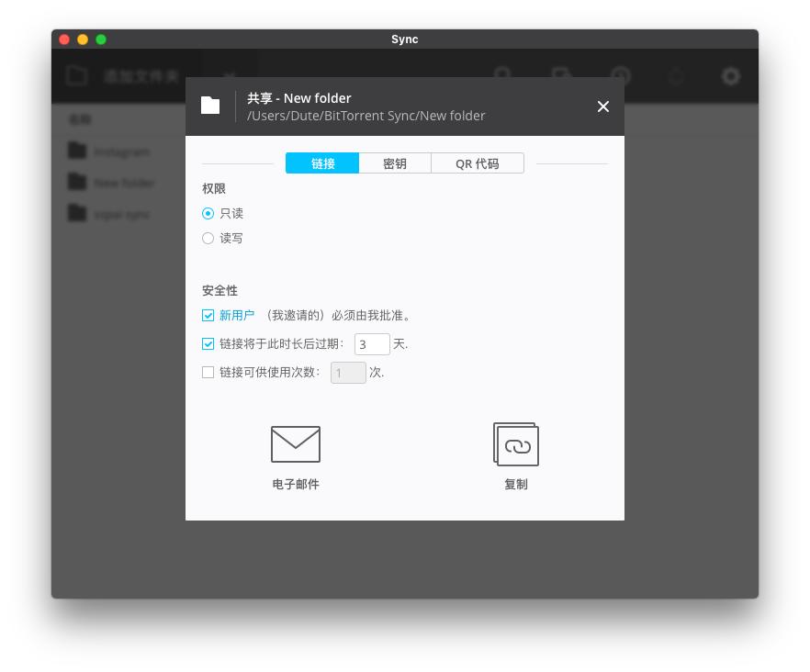
Task: Select the 只读 permission radio button
Action: click(x=208, y=213)
